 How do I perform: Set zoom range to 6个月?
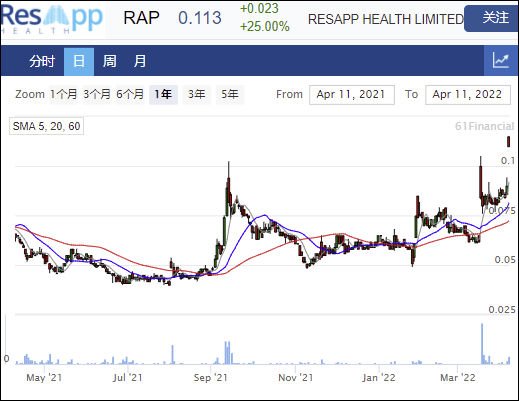tap(130, 94)
